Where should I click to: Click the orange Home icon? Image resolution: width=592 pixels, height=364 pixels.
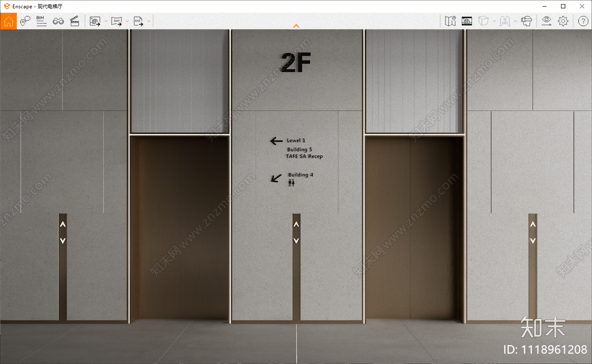coord(9,21)
